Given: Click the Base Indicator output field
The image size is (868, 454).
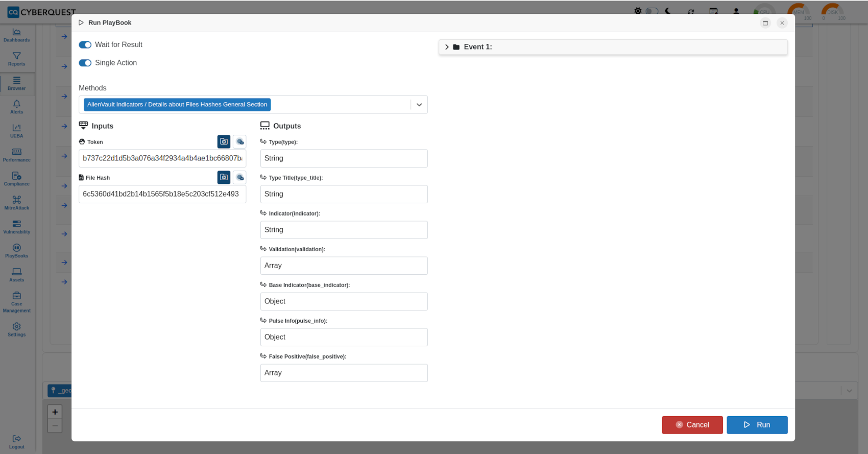Looking at the screenshot, I should [344, 301].
